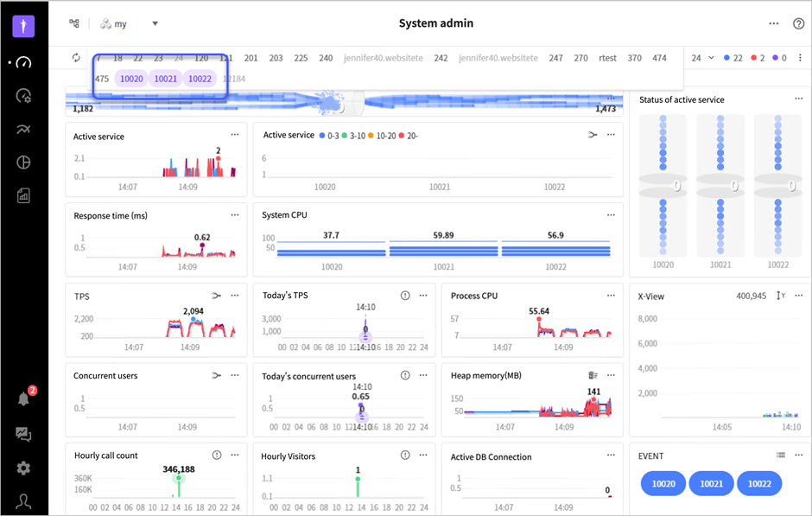Toggle agent 10021 in the instance list

pyautogui.click(x=166, y=79)
